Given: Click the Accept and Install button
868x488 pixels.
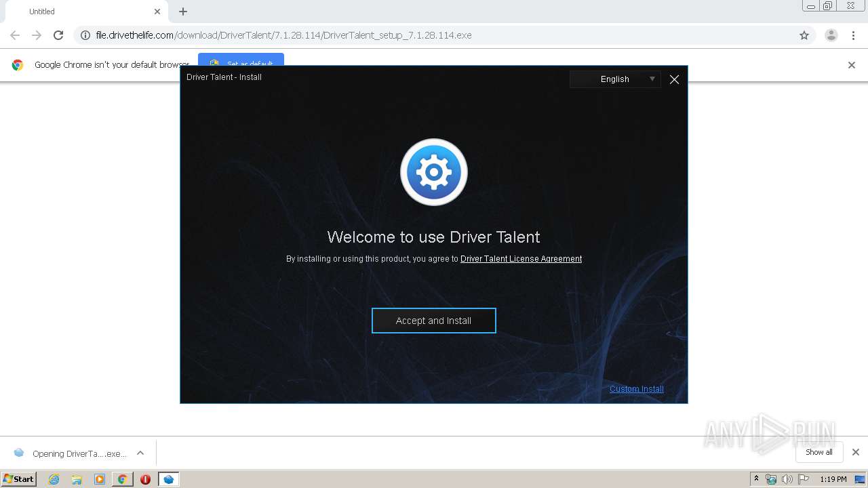Looking at the screenshot, I should click(433, 321).
